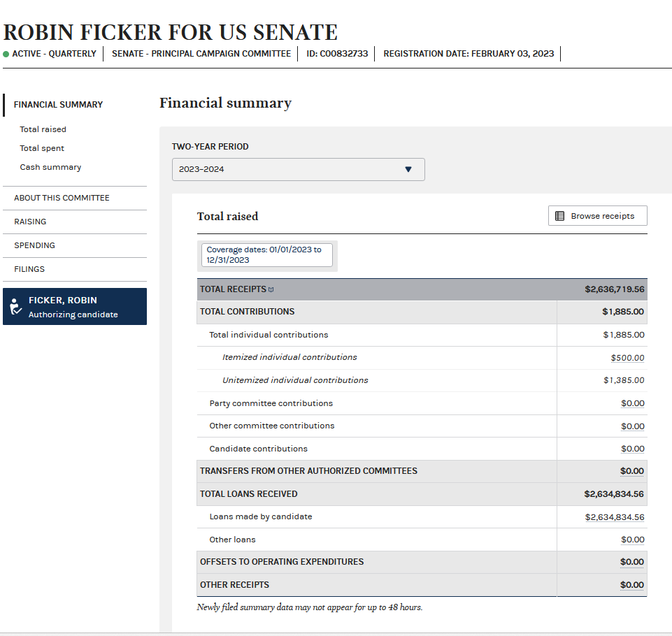The width and height of the screenshot is (672, 636).
Task: Click the green ACTIVE status indicator dot
Action: point(8,53)
